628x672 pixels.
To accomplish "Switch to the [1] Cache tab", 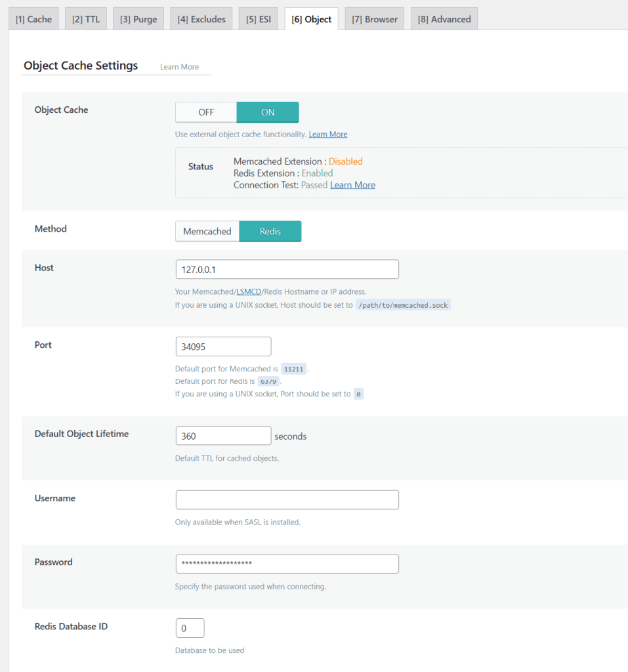I will pyautogui.click(x=33, y=18).
